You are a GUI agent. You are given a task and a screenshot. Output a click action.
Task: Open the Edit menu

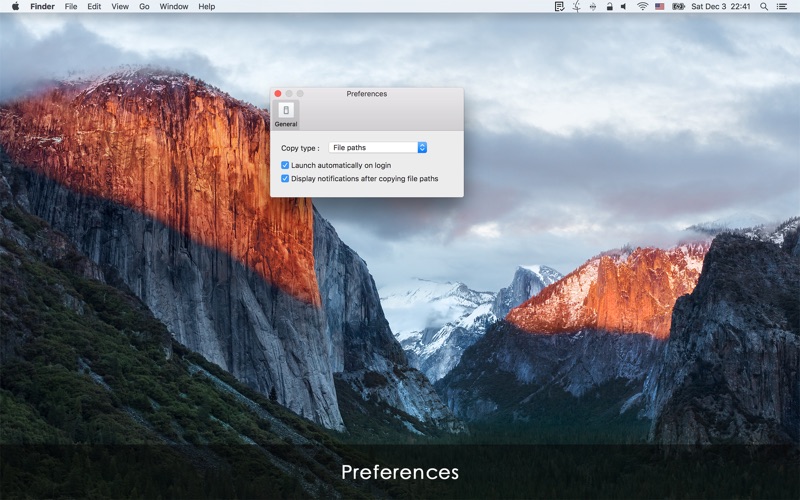tap(94, 6)
